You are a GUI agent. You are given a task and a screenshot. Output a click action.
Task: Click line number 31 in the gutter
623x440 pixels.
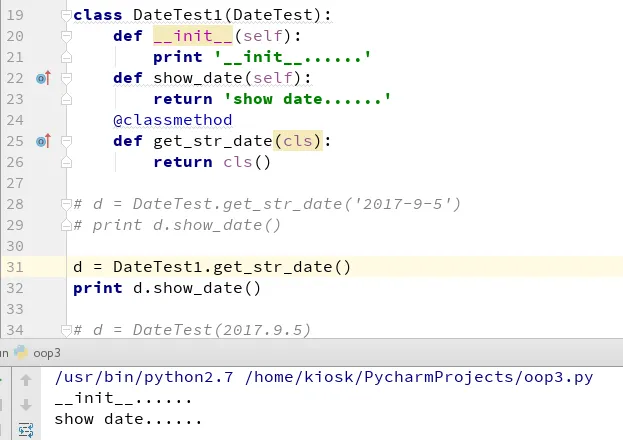tap(15, 267)
